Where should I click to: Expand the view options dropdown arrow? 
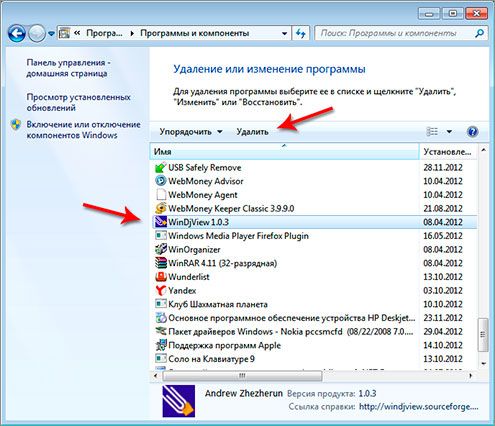click(449, 132)
